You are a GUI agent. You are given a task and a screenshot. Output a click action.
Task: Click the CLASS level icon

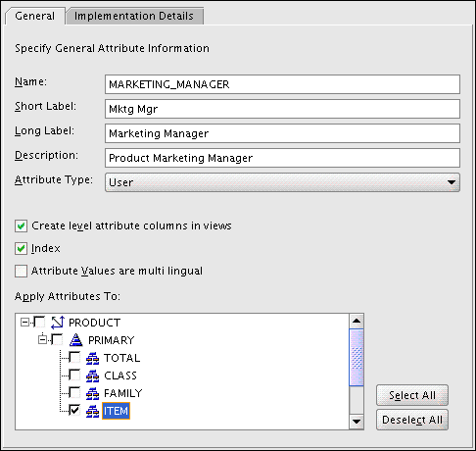pos(92,376)
